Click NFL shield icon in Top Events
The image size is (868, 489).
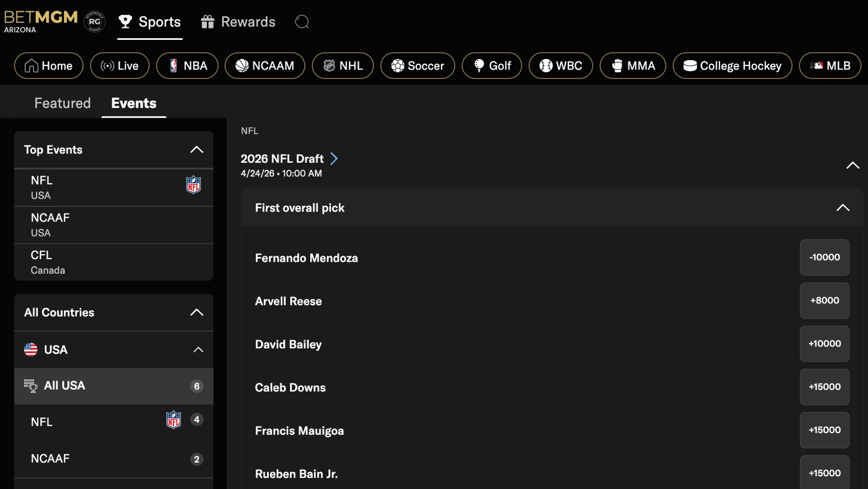click(x=193, y=185)
